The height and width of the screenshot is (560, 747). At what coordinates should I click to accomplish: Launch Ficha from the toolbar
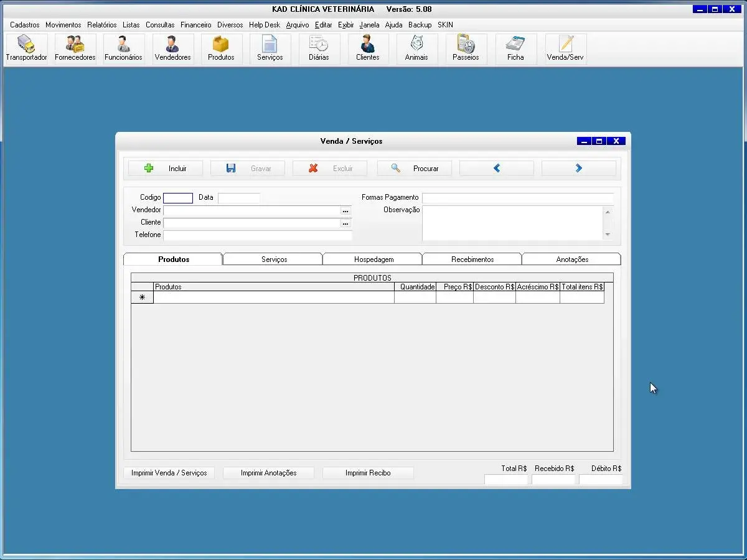[515, 49]
